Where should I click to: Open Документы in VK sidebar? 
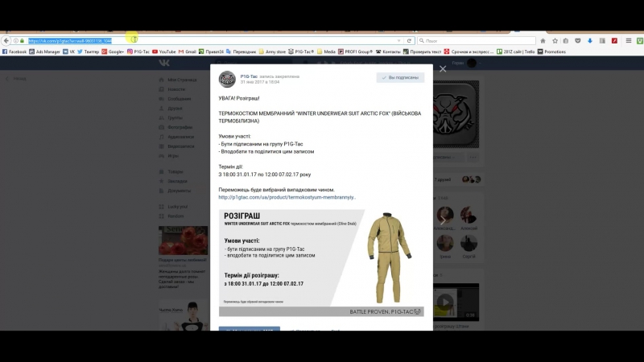(175, 191)
